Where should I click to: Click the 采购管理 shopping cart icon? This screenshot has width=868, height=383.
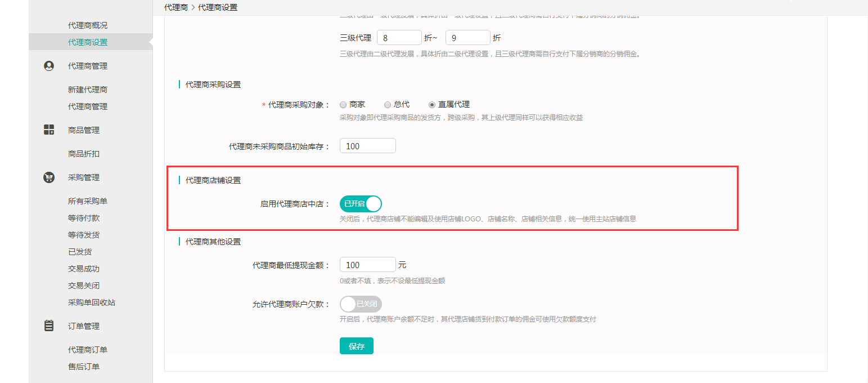click(x=49, y=177)
